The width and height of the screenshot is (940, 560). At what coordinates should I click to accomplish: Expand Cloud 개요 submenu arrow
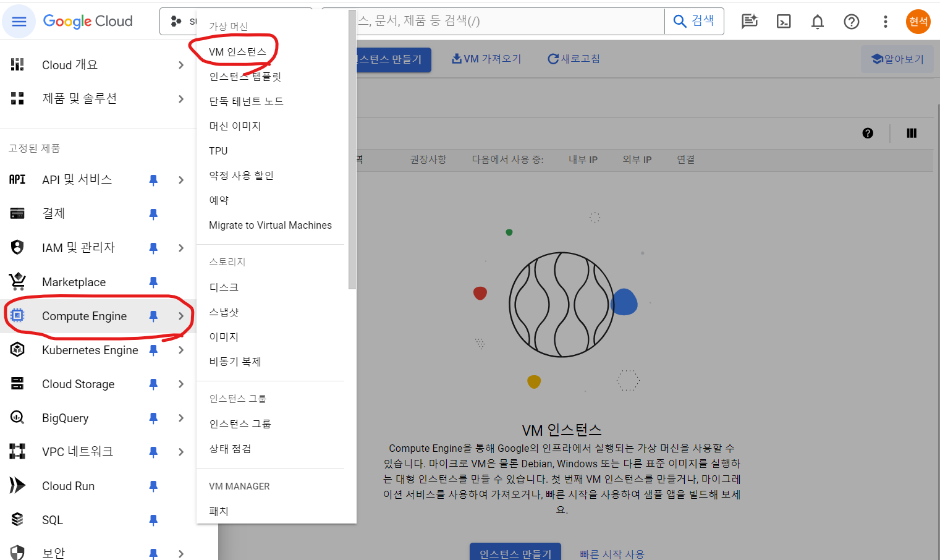(x=181, y=65)
